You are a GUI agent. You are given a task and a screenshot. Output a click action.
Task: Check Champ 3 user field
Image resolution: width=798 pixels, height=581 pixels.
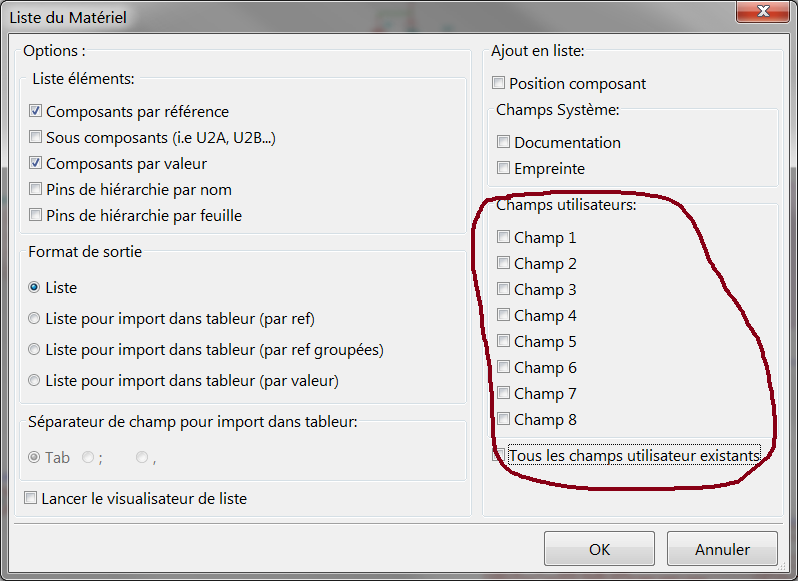click(503, 288)
